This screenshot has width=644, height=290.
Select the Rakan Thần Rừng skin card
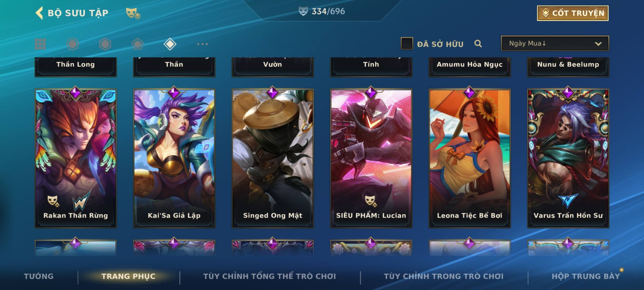(76, 158)
